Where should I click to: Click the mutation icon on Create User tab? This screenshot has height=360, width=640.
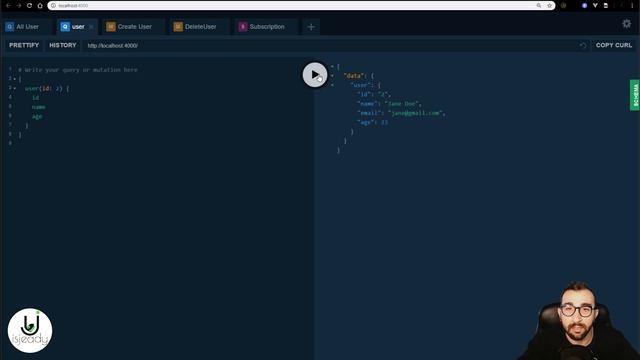point(111,27)
